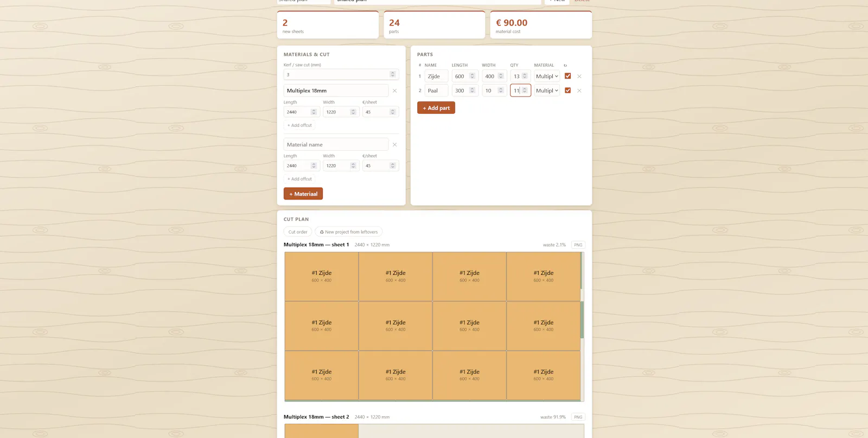Toggle rotation checkbox for Paal part

click(568, 91)
